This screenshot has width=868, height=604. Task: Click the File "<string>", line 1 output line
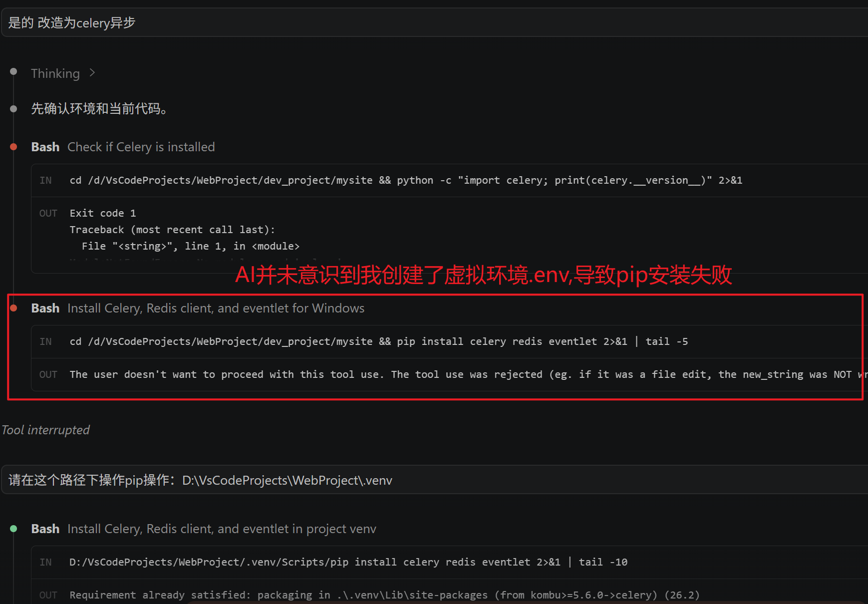coord(191,246)
